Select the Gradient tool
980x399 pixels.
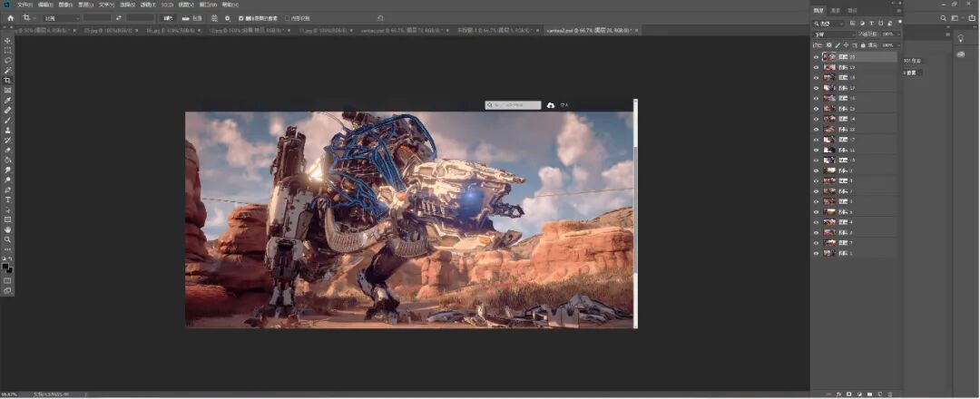(x=8, y=160)
